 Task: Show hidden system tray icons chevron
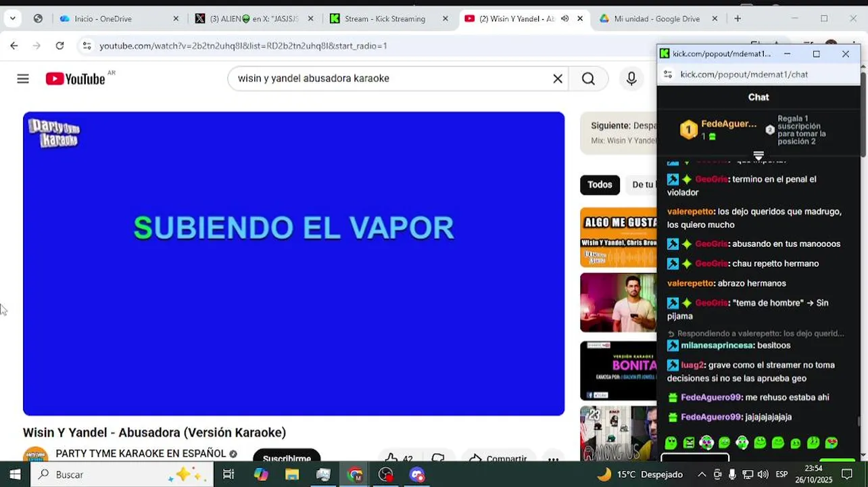point(702,475)
